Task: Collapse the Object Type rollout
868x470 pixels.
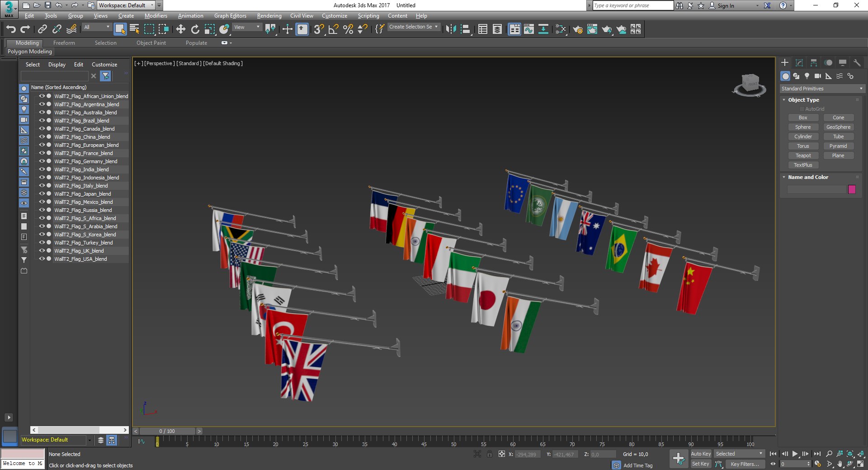Action: (x=803, y=100)
